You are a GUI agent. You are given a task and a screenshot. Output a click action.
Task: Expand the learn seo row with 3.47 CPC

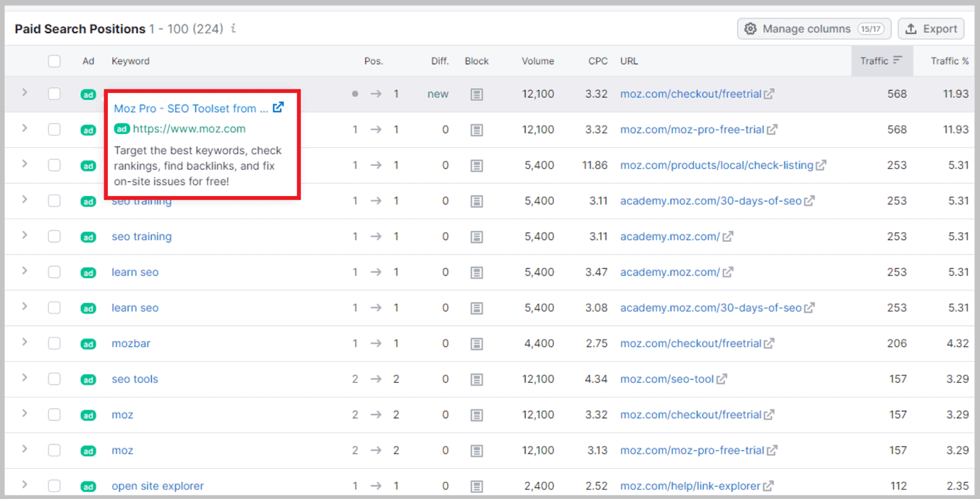[24, 271]
